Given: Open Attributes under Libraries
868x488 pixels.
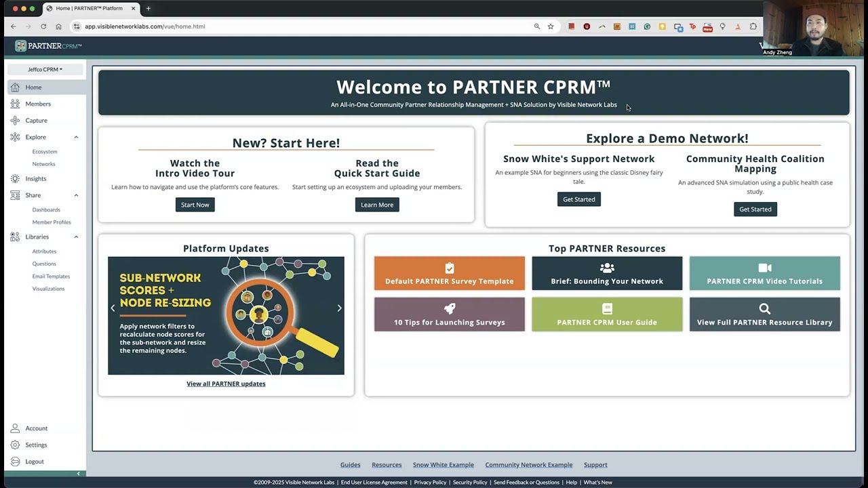Looking at the screenshot, I should click(x=44, y=251).
